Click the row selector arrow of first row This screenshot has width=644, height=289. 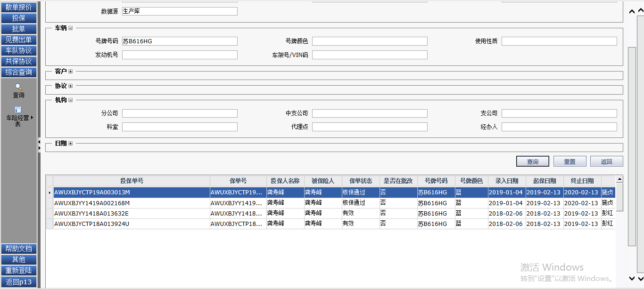pos(50,193)
